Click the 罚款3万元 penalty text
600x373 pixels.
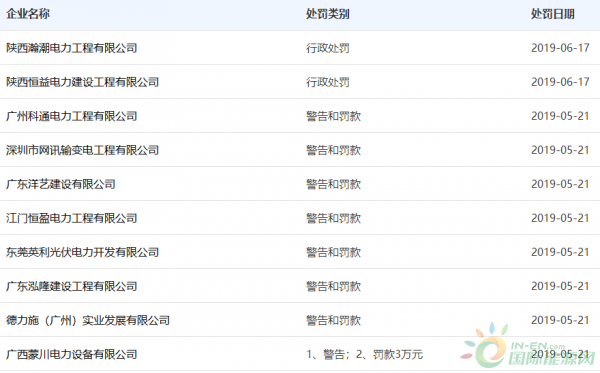398,354
